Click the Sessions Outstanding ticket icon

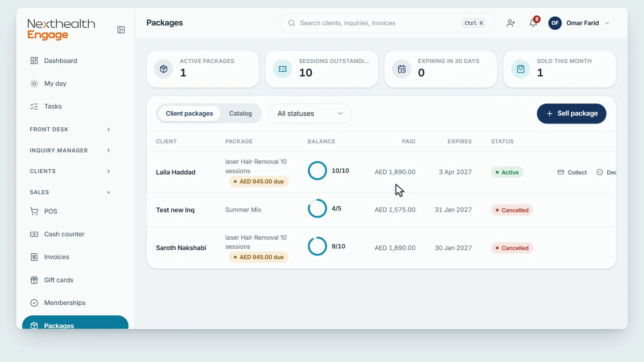click(x=282, y=69)
